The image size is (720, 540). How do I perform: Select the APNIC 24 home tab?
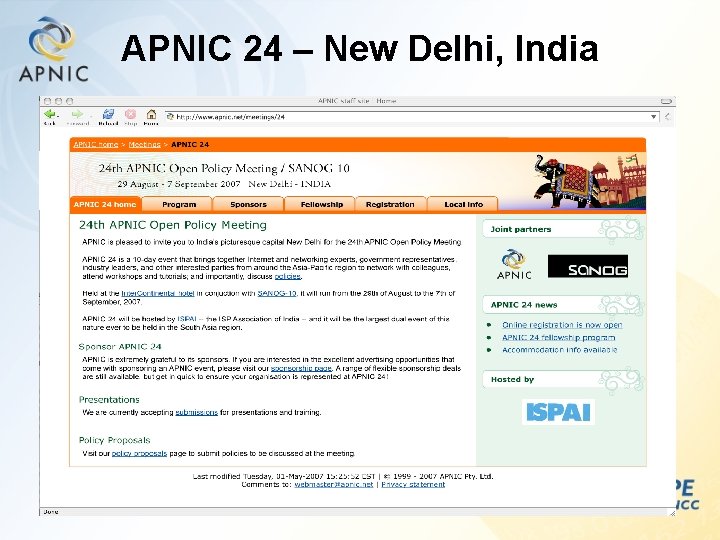[105, 204]
